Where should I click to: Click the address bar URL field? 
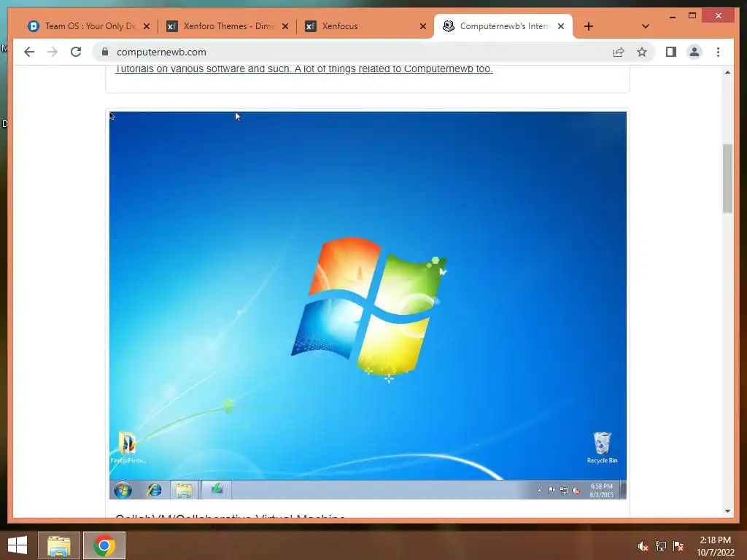pos(352,52)
